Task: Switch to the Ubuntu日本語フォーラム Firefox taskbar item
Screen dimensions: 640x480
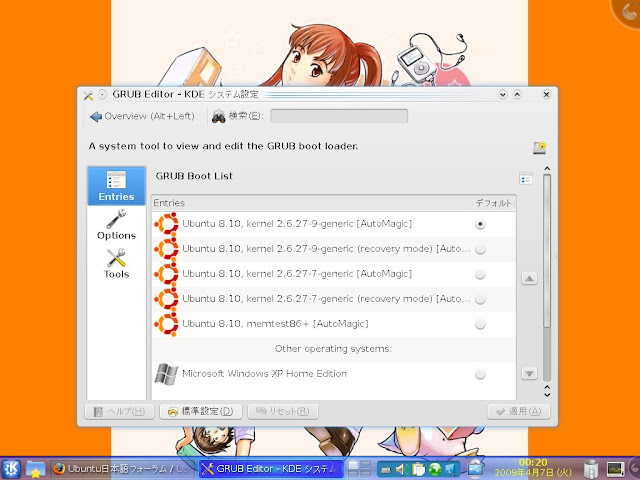Action: point(123,469)
